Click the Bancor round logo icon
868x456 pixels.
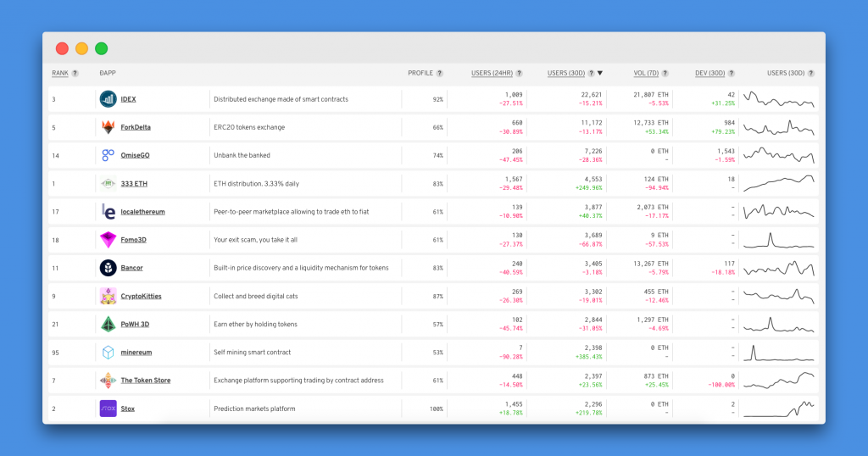(x=108, y=268)
